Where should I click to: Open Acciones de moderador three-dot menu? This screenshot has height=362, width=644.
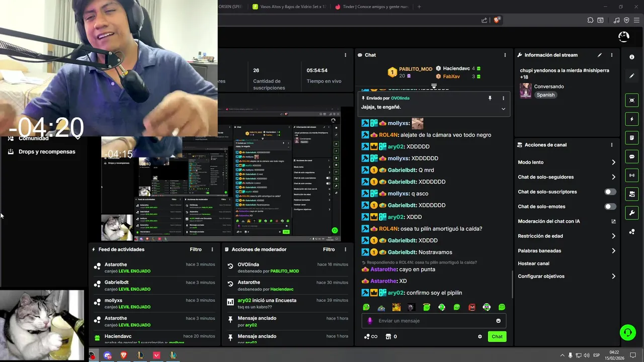point(345,249)
